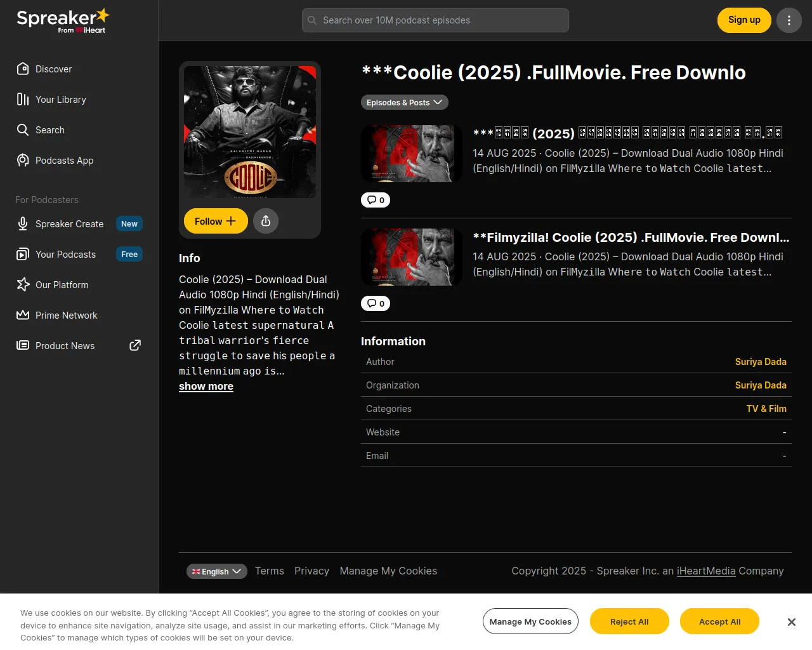The width and height of the screenshot is (812, 650).
Task: Follow this podcast with Follow button
Action: (216, 221)
